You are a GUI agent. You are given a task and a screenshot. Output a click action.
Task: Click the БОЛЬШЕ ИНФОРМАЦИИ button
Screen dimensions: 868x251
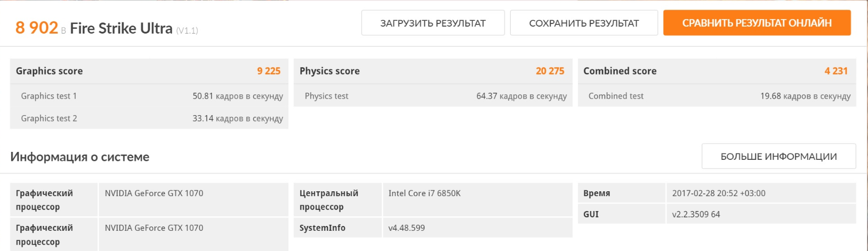click(778, 156)
